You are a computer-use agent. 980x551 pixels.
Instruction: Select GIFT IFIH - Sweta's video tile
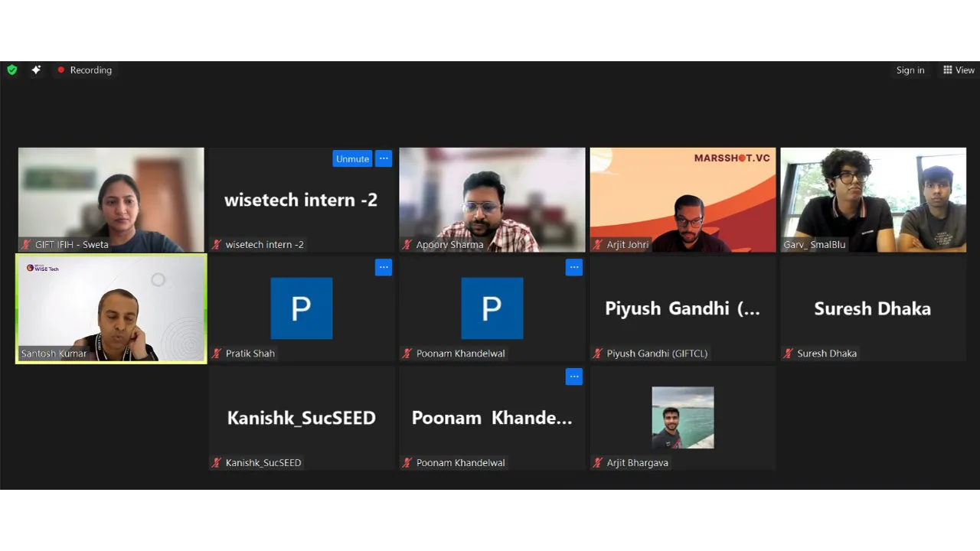tap(111, 200)
